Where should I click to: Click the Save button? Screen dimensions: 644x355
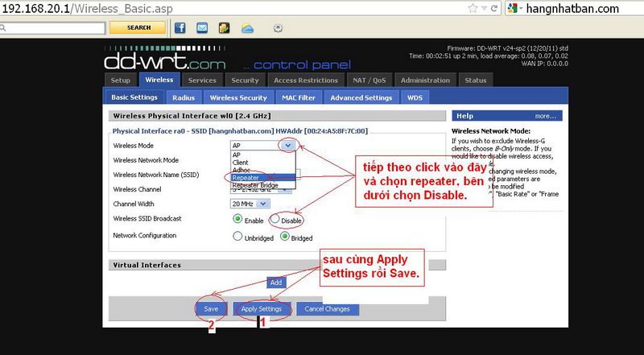211,308
